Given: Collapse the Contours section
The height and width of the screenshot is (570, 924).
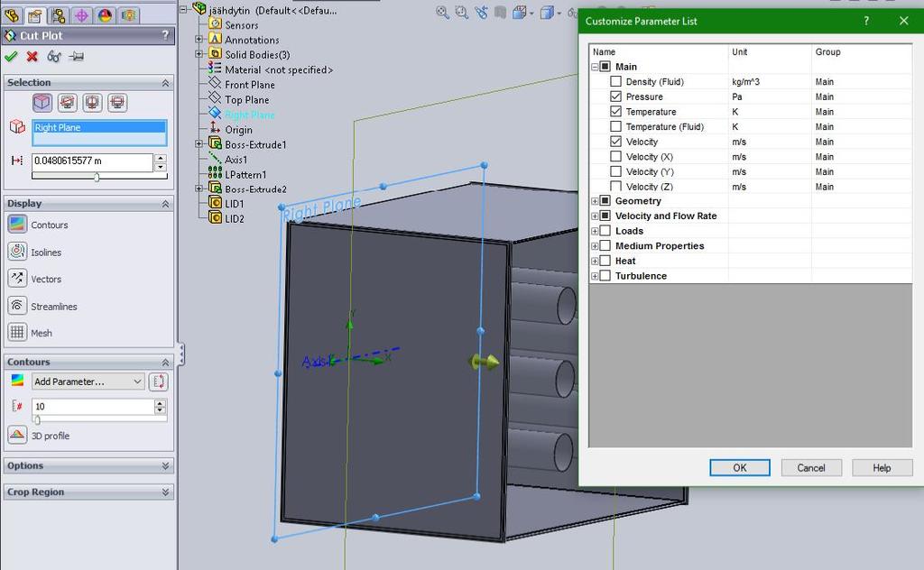Looking at the screenshot, I should [166, 363].
